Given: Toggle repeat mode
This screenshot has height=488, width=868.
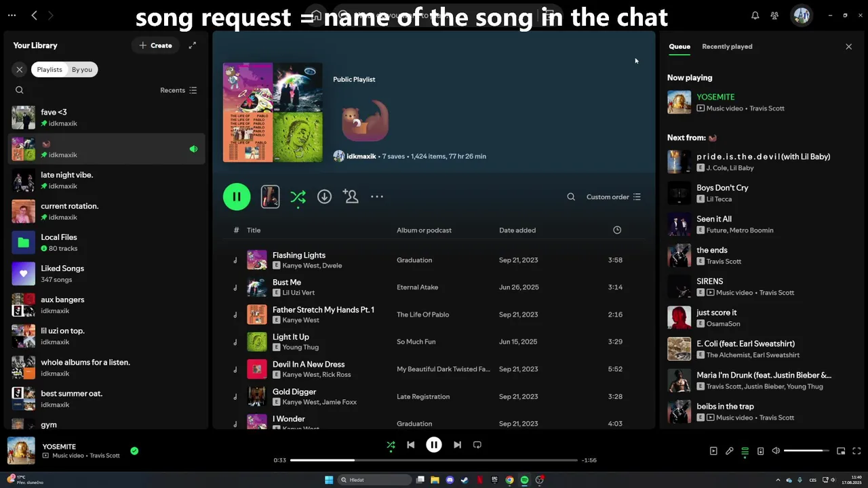Looking at the screenshot, I should click(477, 445).
